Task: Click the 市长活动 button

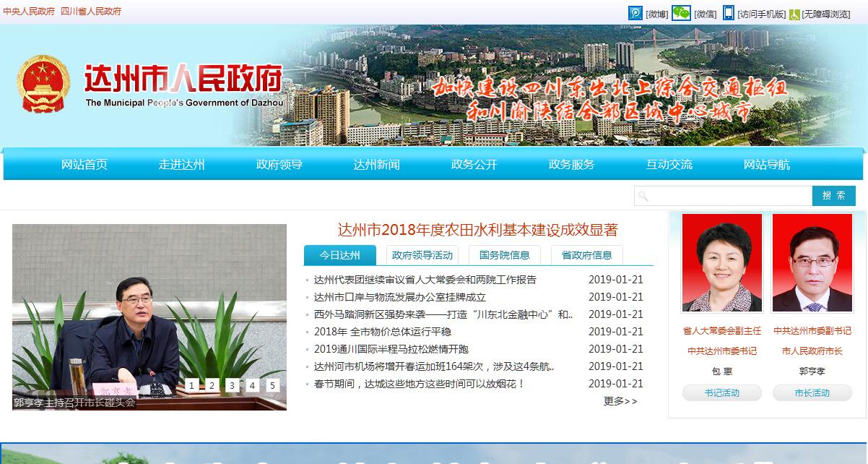Action: coord(812,393)
